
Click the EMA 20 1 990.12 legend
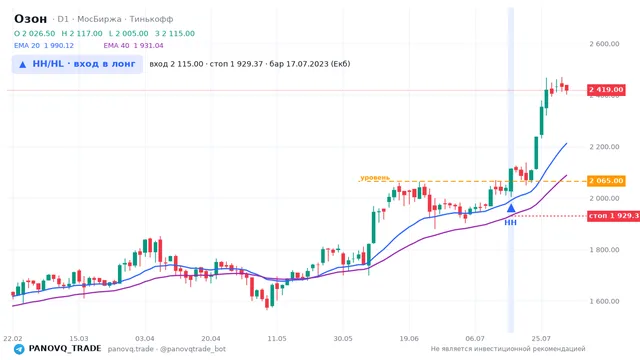point(44,46)
